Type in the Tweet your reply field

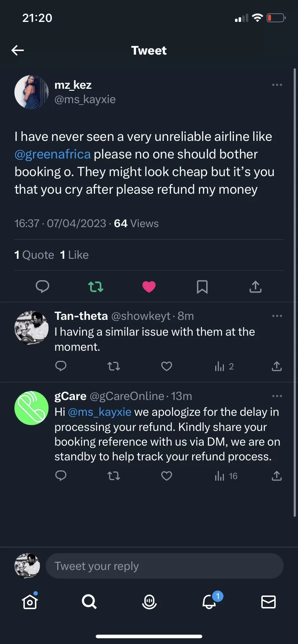tap(164, 566)
